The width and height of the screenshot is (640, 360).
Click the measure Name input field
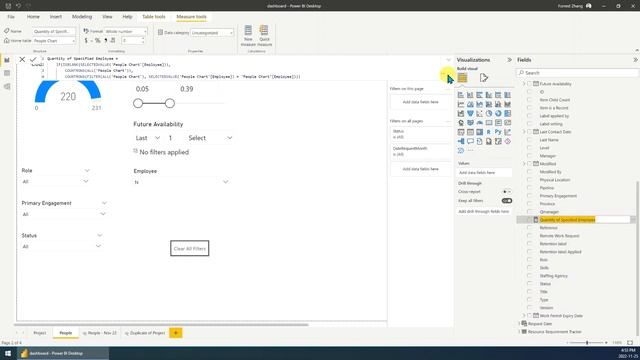pyautogui.click(x=53, y=31)
